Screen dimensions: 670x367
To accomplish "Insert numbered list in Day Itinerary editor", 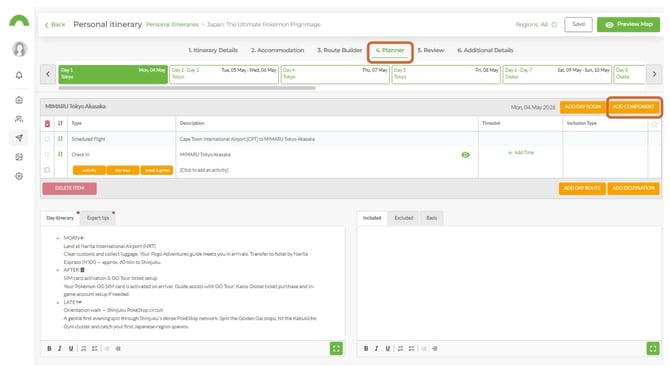I will tap(84, 349).
